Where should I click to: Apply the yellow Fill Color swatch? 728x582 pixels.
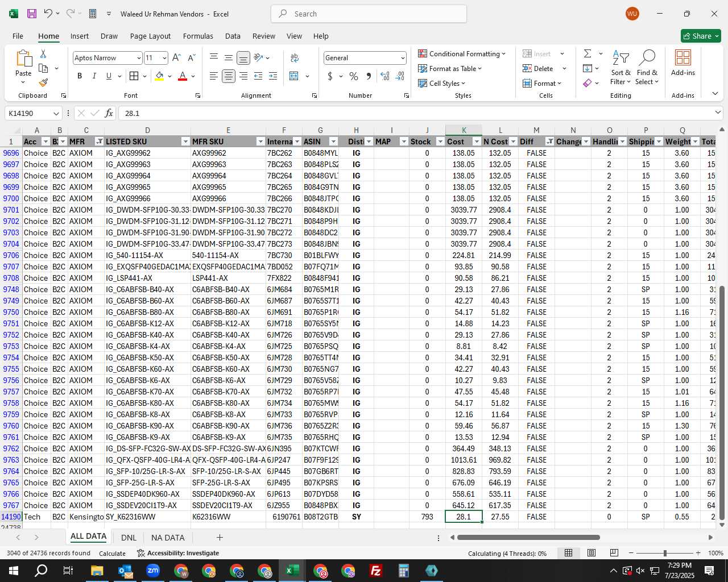tap(160, 76)
